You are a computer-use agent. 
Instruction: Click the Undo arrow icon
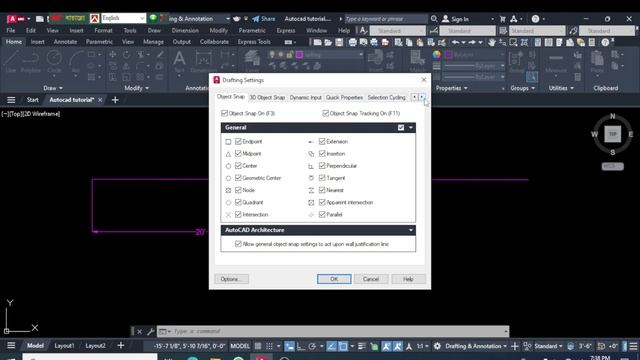tap(455, 42)
